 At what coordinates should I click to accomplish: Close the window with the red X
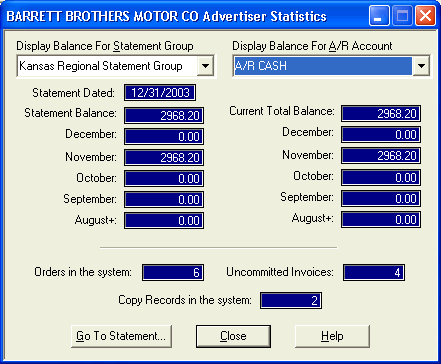(x=425, y=16)
